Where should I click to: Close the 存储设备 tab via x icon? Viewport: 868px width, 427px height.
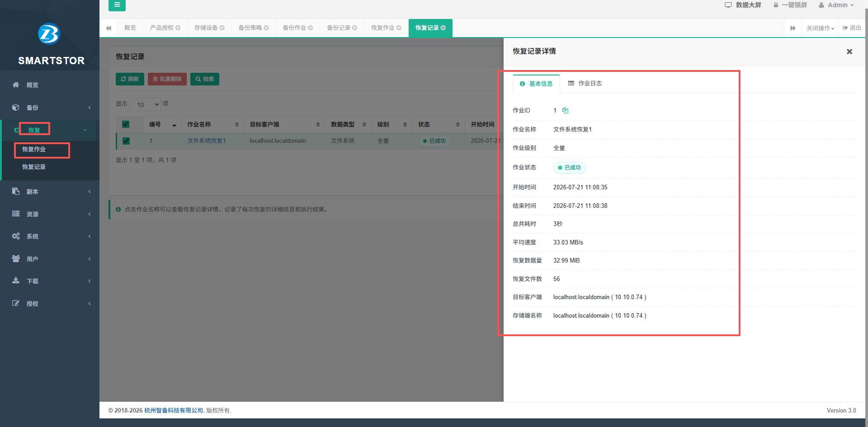point(222,28)
